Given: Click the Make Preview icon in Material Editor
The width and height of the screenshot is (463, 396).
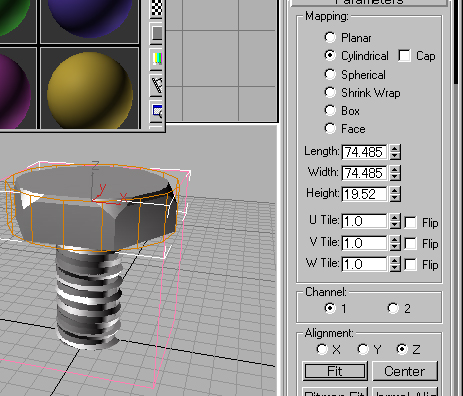Looking at the screenshot, I should pos(157,85).
